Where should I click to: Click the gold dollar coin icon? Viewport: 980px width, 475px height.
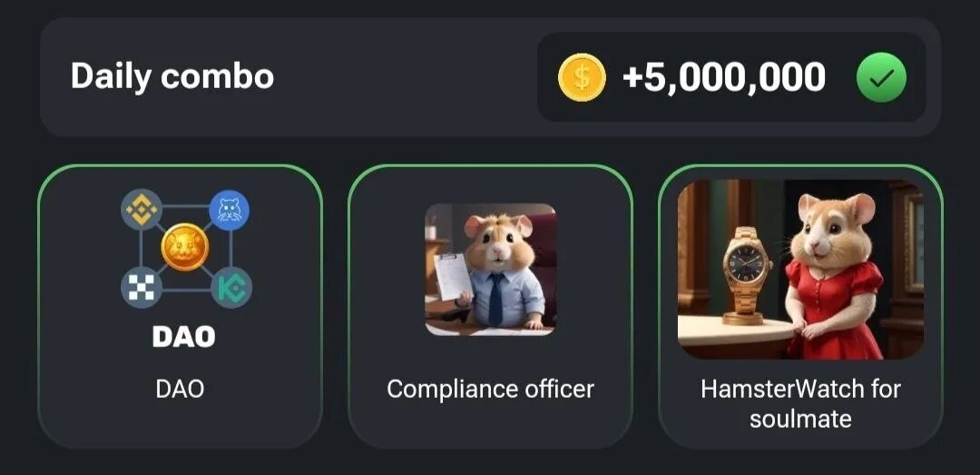582,77
